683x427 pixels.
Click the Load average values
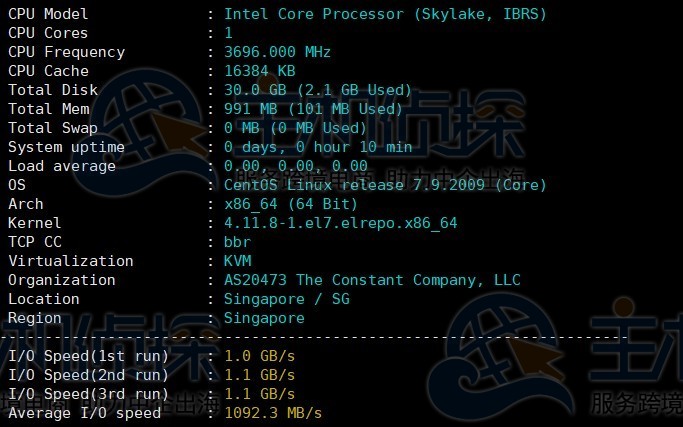295,166
